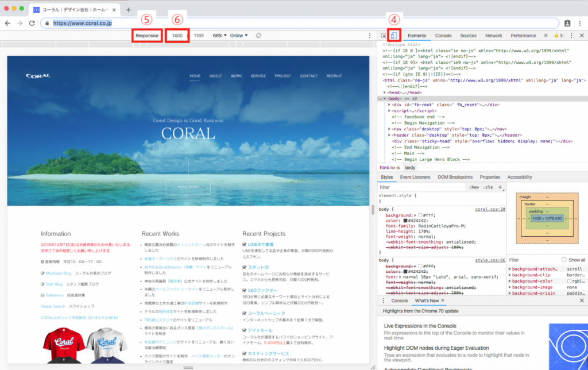Viewport: 588px width, 370px height.
Task: Open the Accessibility sub-tab
Action: coord(519,177)
